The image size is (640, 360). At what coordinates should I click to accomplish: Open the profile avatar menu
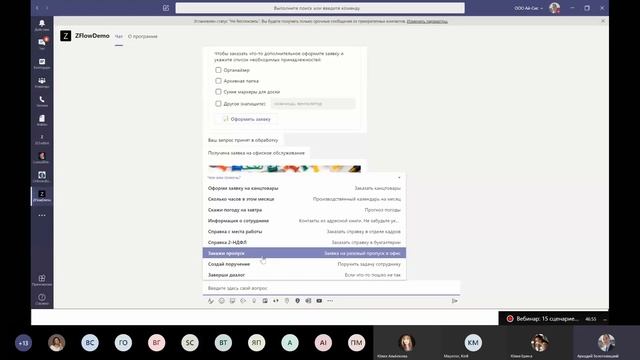[554, 8]
